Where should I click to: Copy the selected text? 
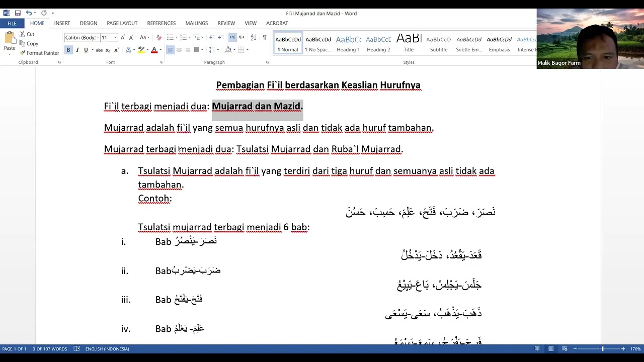(x=28, y=44)
